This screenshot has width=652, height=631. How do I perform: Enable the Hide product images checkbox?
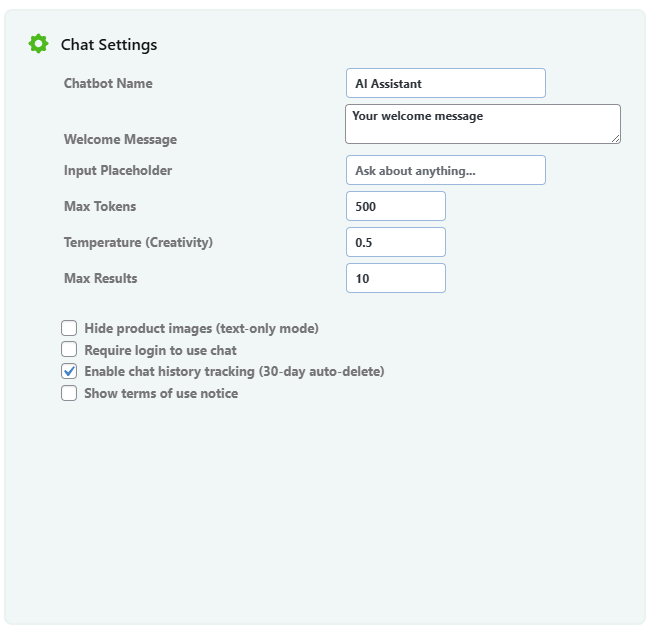point(69,328)
